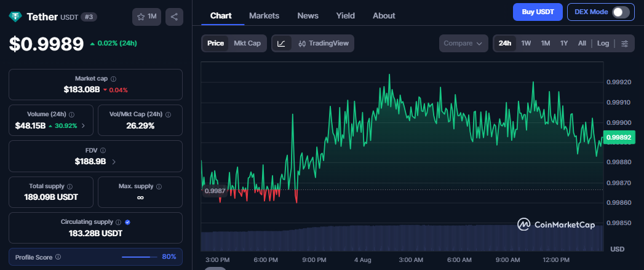Open chart settings sliders icon
Screen dimensions: 644x270
(x=625, y=43)
